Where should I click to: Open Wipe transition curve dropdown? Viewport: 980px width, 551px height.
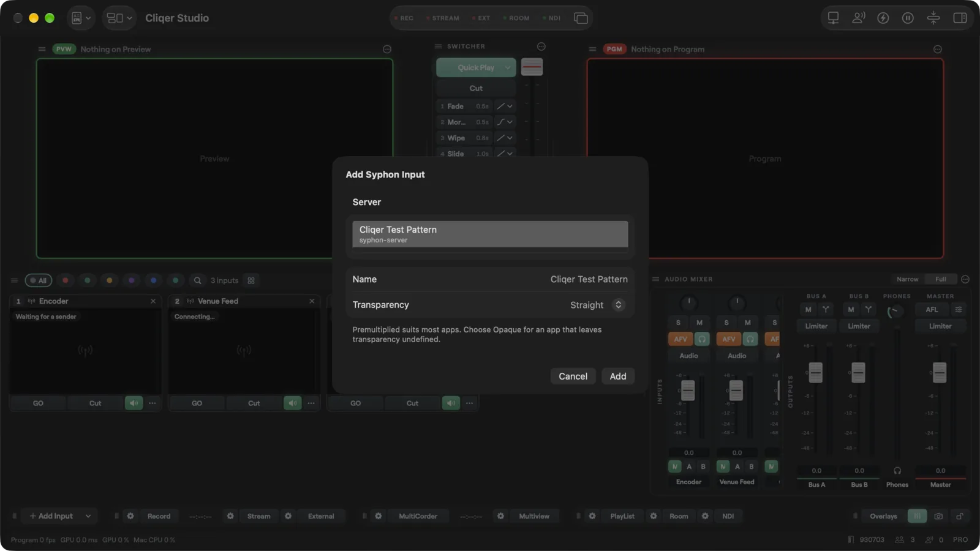[x=505, y=138]
